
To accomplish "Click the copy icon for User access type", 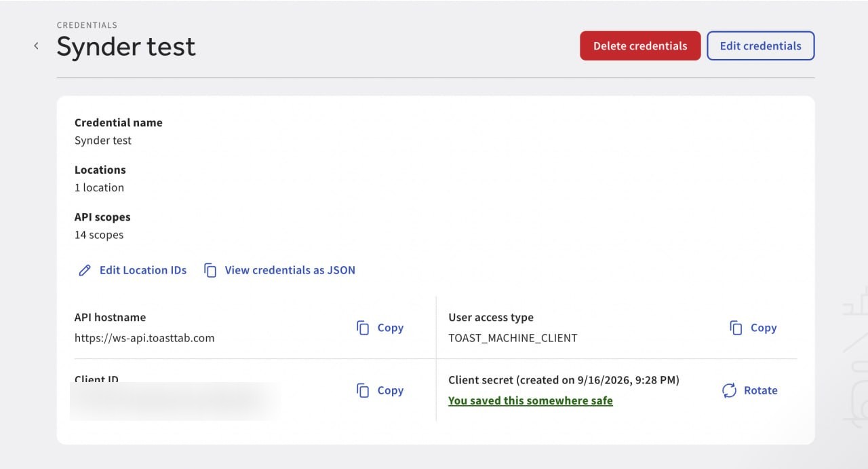I will tap(736, 328).
